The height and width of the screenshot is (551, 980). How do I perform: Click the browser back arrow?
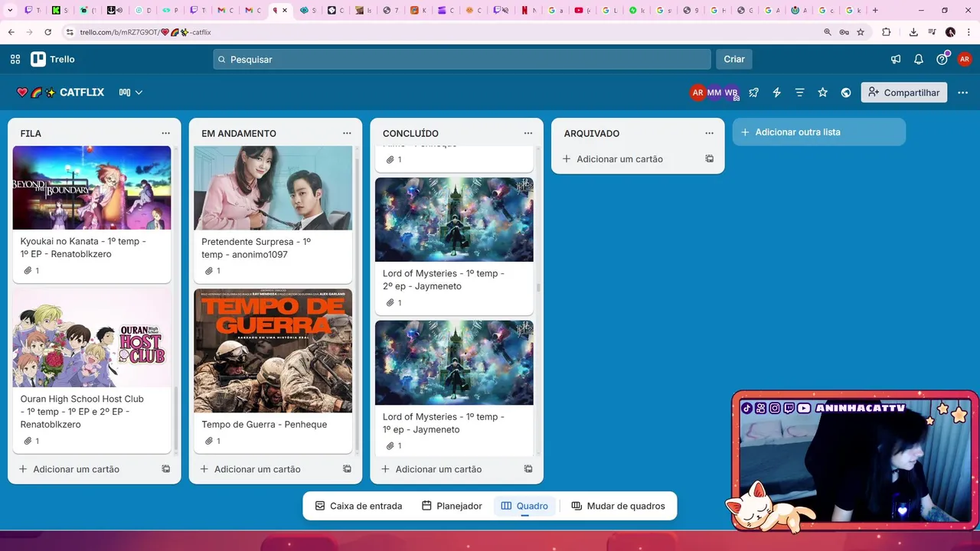tap(11, 32)
